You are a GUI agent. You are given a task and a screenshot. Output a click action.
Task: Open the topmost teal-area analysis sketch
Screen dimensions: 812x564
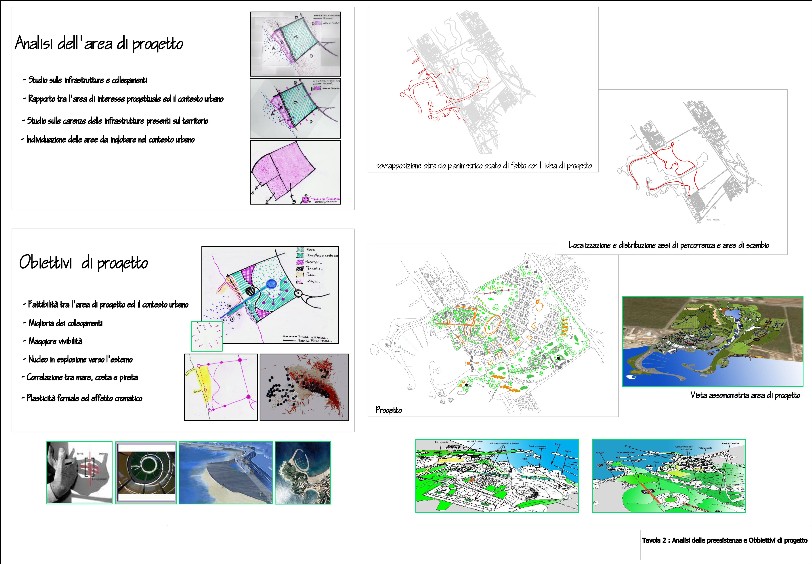point(296,45)
